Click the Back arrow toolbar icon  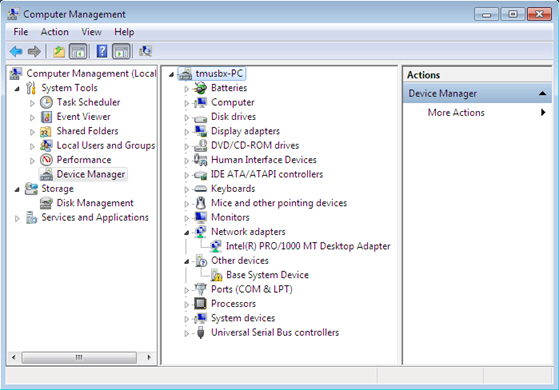(x=16, y=52)
